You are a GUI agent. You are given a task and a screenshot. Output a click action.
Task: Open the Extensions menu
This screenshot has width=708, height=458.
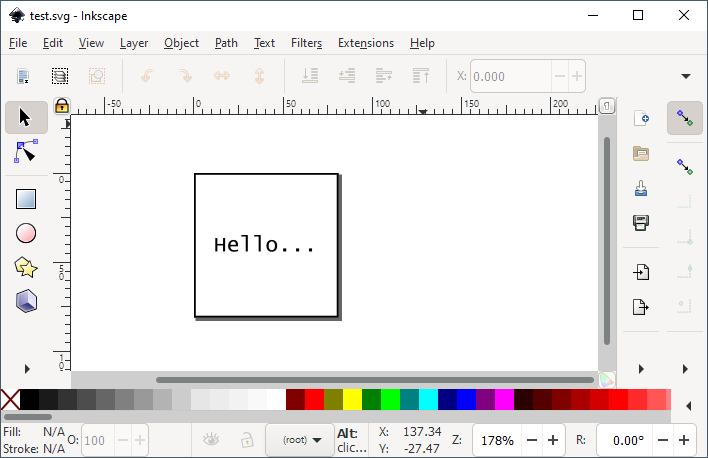click(x=366, y=43)
